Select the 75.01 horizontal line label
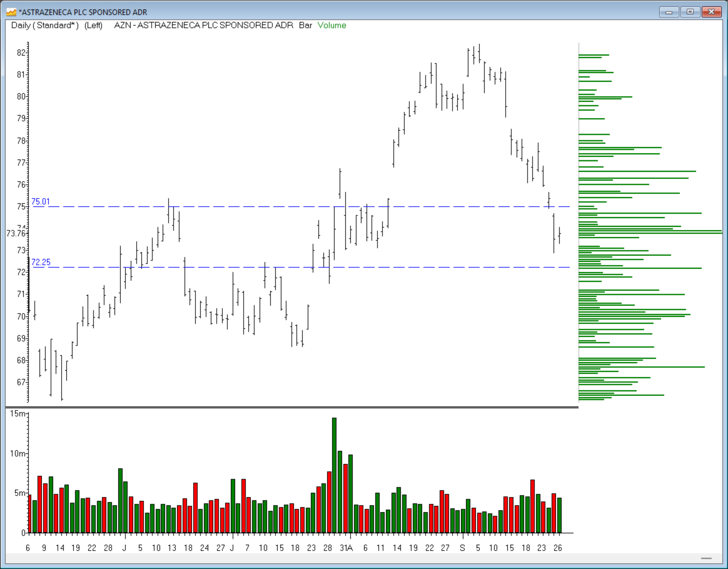This screenshot has width=728, height=569. click(x=40, y=202)
